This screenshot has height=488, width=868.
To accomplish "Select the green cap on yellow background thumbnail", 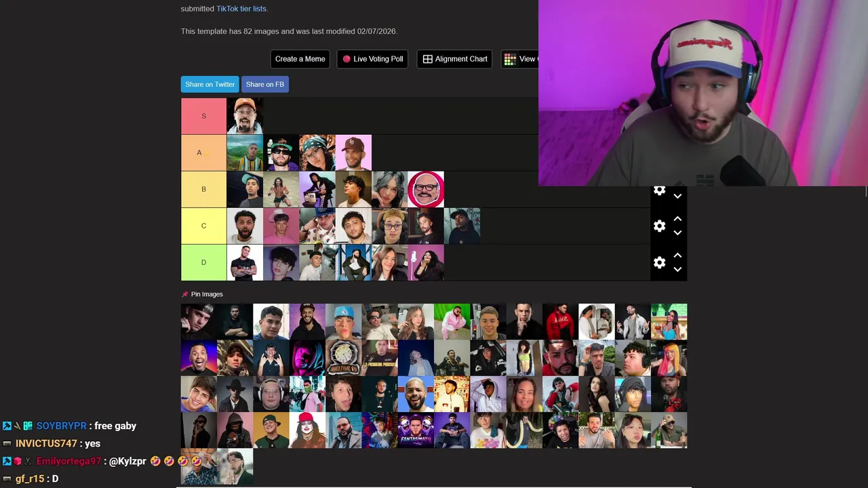I will tap(271, 430).
